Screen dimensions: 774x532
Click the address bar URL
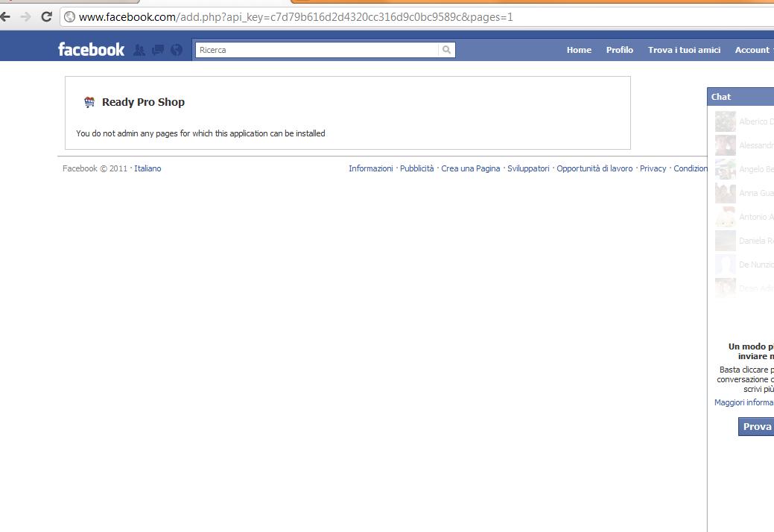click(x=296, y=17)
